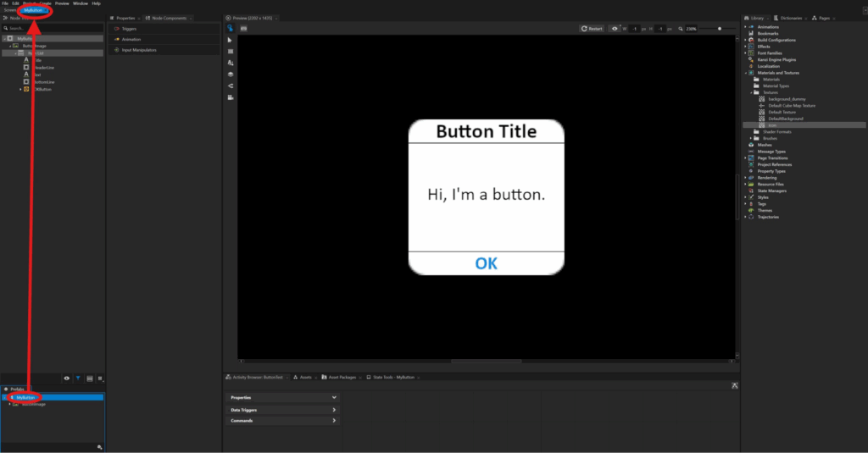Click the filter funnel icon above Prefabs
The height and width of the screenshot is (453, 868).
click(x=78, y=378)
